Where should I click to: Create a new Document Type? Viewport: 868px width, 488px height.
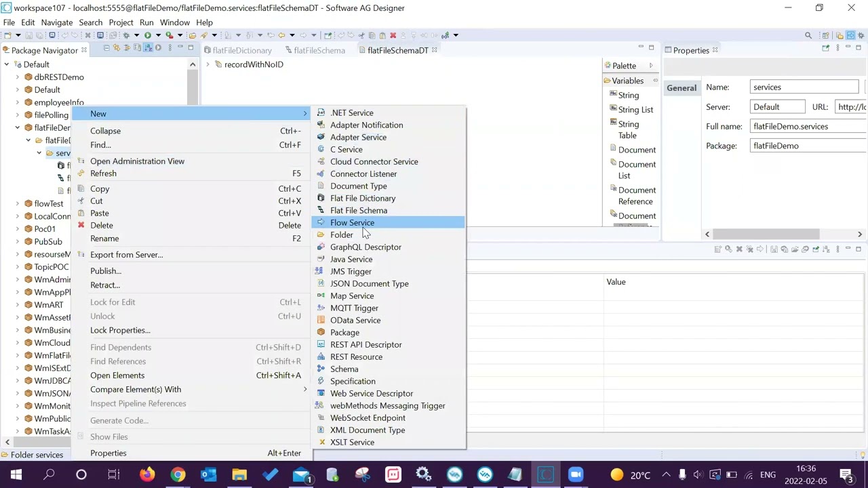(x=389, y=186)
